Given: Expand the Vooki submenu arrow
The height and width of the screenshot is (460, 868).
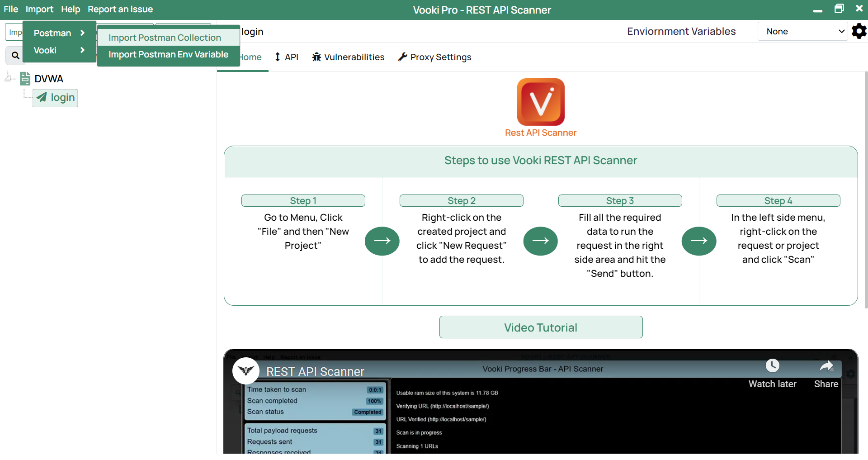Looking at the screenshot, I should [82, 50].
